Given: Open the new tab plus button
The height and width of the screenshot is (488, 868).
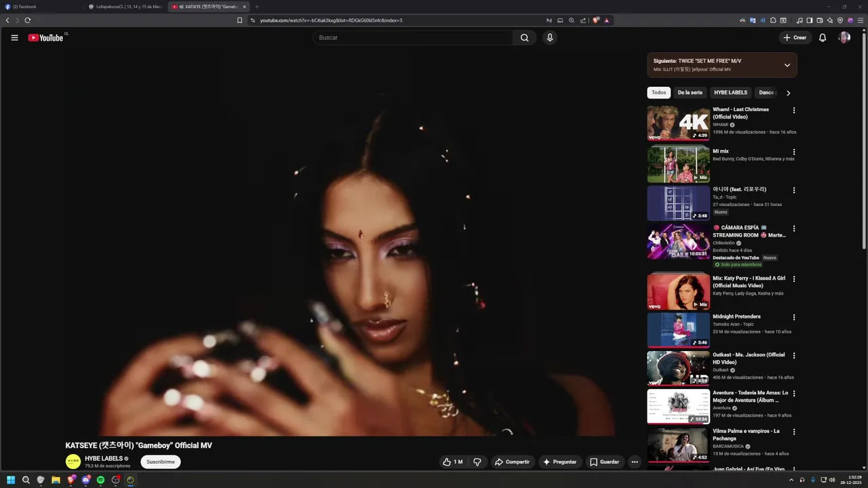Looking at the screenshot, I should click(x=256, y=7).
